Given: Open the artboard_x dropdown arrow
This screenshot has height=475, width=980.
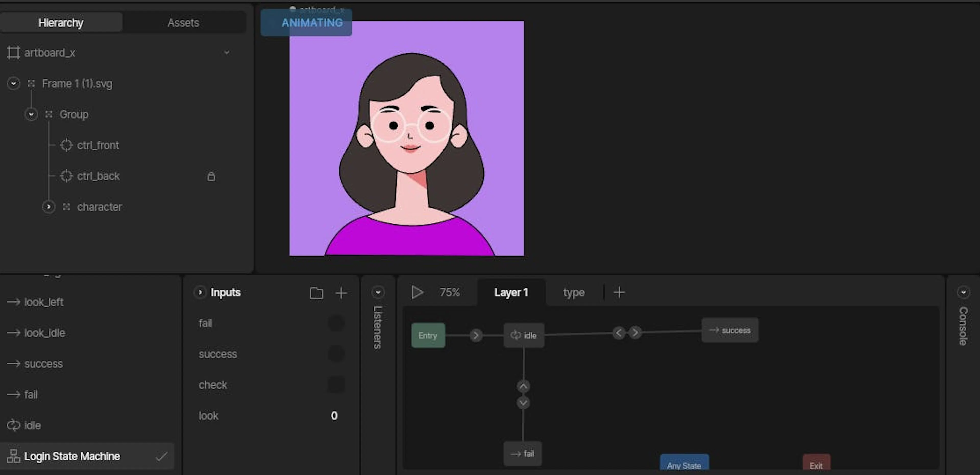Looking at the screenshot, I should (227, 53).
